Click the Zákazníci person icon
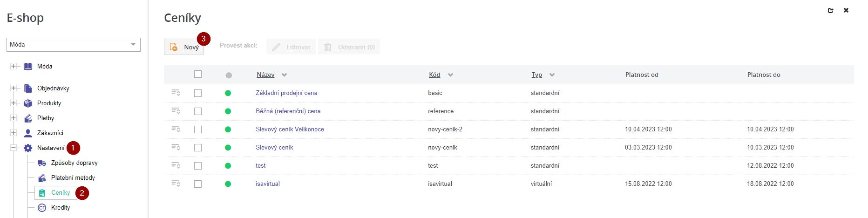868x218 pixels. [28, 133]
